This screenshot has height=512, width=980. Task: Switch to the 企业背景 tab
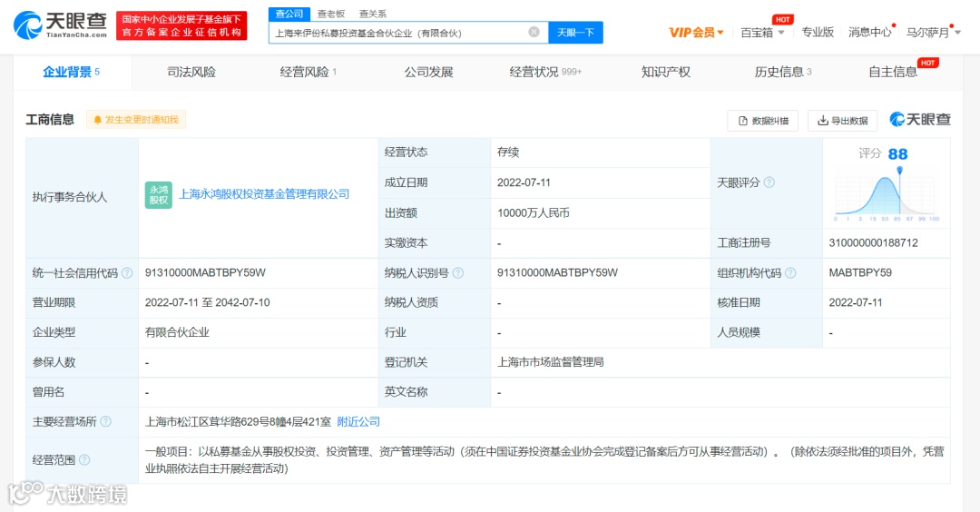[72, 72]
